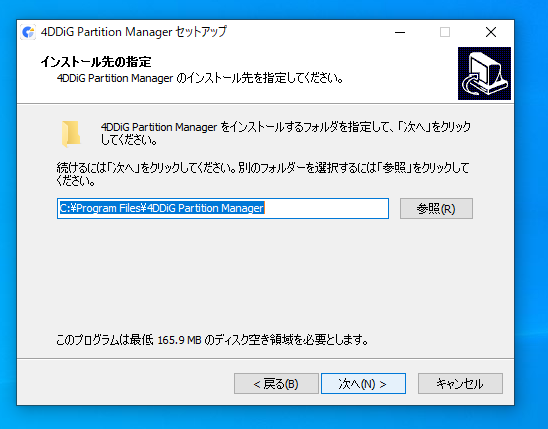Screen dimensions: 548x429
Task: Abort installation with キャンセル button
Action: click(x=460, y=384)
